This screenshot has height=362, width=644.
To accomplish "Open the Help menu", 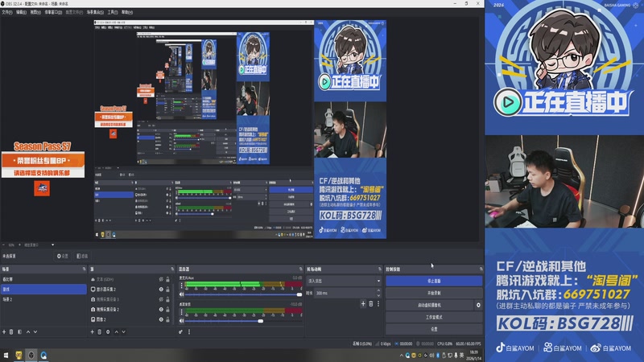I will [x=127, y=12].
